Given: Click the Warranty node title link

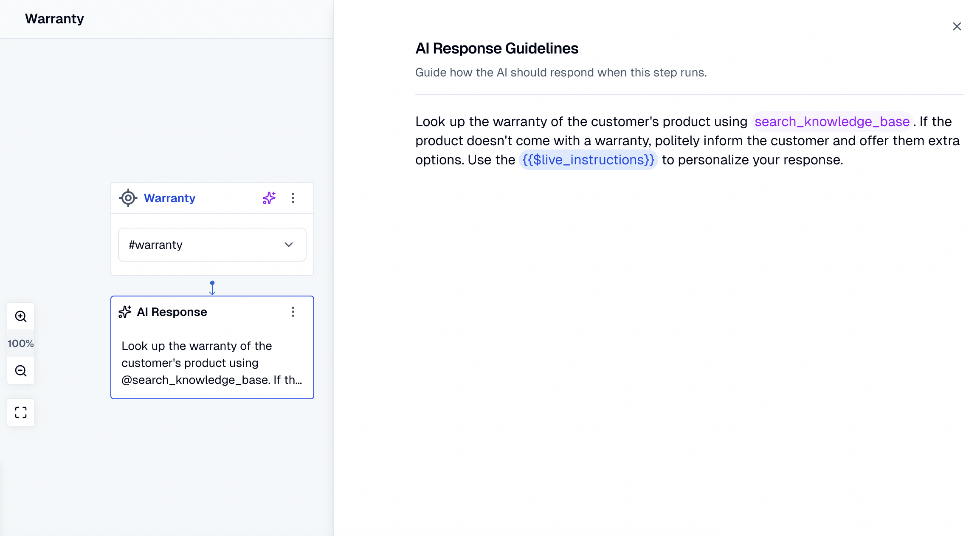Looking at the screenshot, I should tap(169, 198).
